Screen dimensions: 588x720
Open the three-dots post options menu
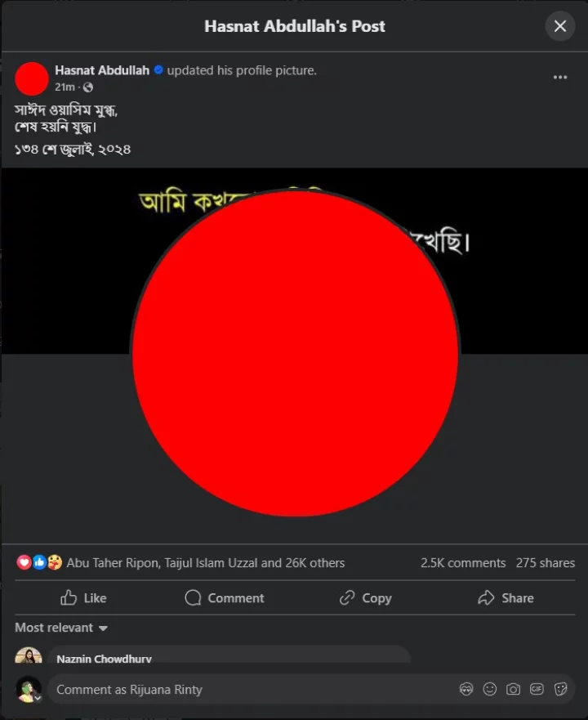click(560, 77)
